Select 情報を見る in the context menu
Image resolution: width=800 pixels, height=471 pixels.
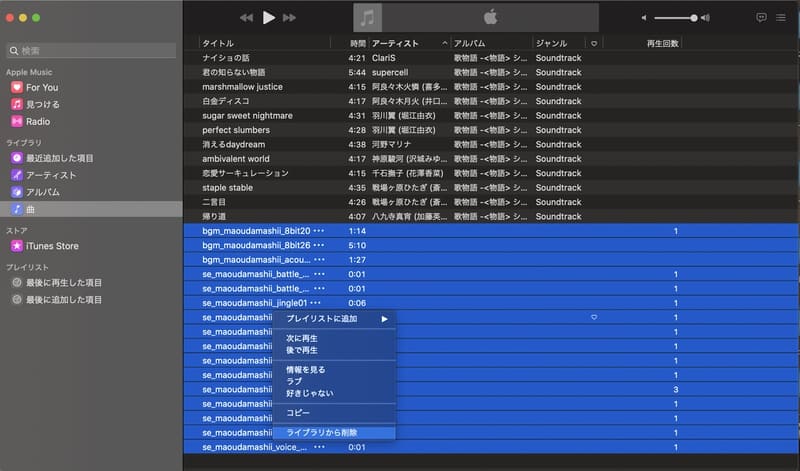click(306, 370)
